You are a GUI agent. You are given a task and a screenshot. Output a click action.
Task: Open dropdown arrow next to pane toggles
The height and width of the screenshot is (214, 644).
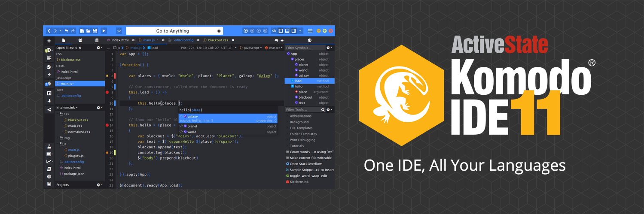point(300,31)
